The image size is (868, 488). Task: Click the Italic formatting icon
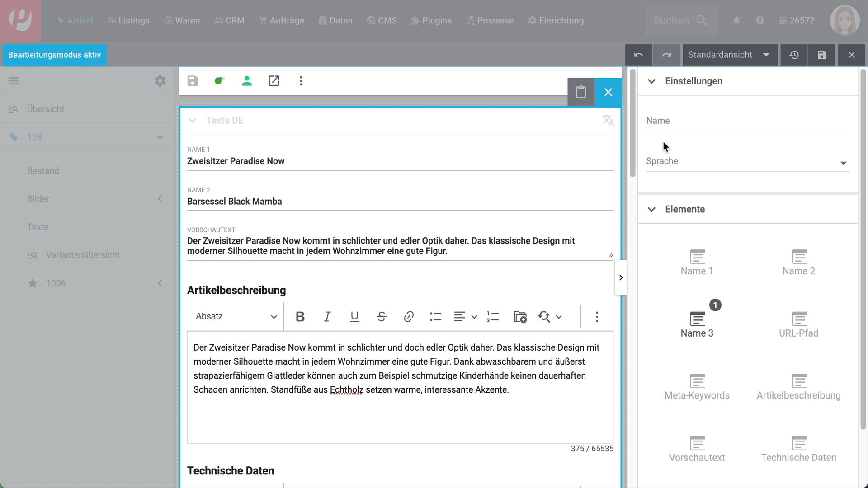pyautogui.click(x=327, y=317)
